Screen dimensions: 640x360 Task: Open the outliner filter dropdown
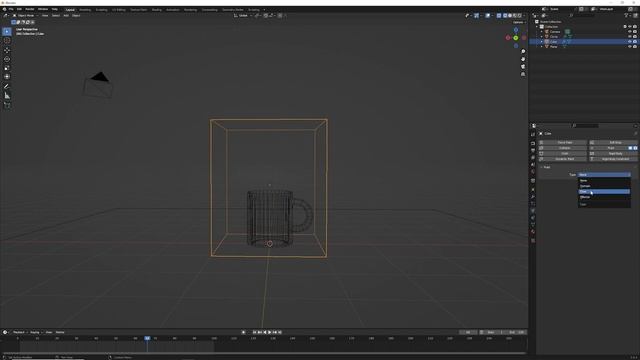coord(627,16)
